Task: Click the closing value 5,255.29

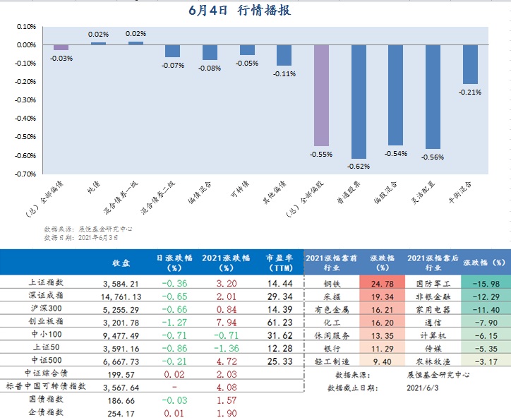Action: click(x=121, y=310)
